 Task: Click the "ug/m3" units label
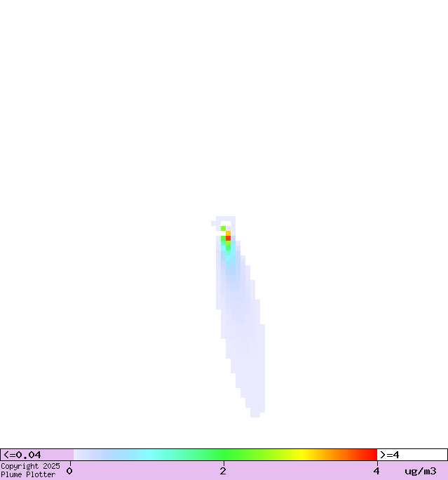[421, 471]
